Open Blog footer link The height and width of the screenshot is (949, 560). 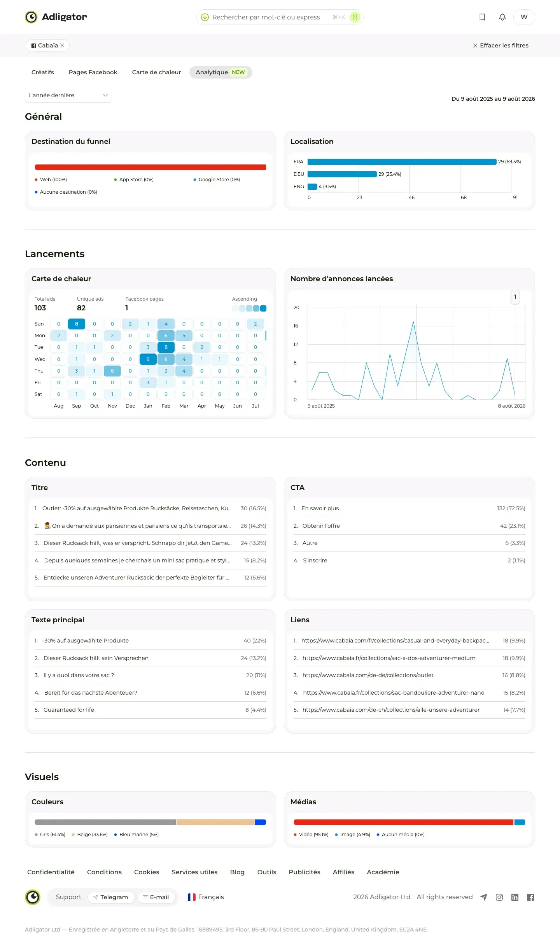pyautogui.click(x=237, y=872)
